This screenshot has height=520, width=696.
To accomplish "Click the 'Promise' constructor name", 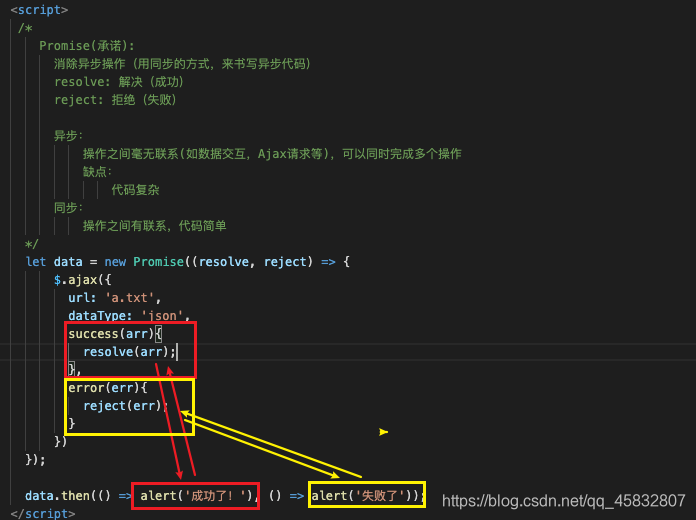I will [x=158, y=262].
